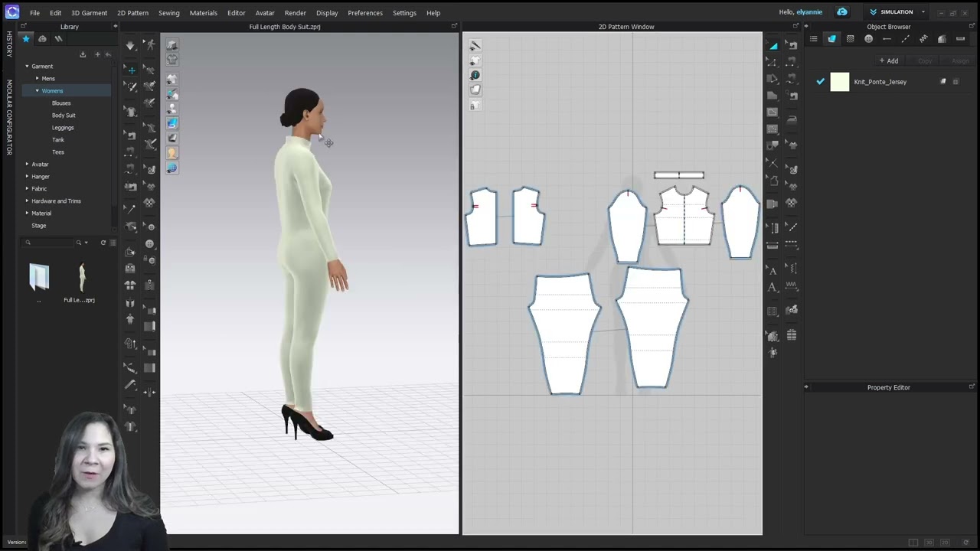Open the 2D Pattern menu
The height and width of the screenshot is (551, 980).
[132, 13]
